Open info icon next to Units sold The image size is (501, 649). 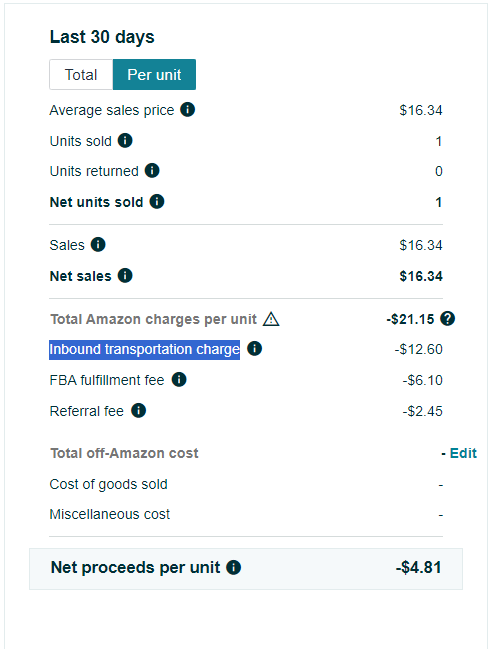pos(125,141)
